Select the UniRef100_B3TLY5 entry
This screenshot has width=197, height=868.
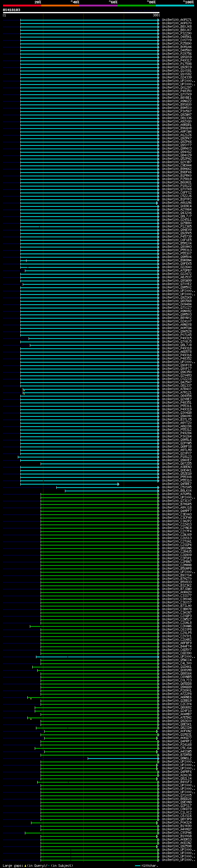(x=176, y=419)
